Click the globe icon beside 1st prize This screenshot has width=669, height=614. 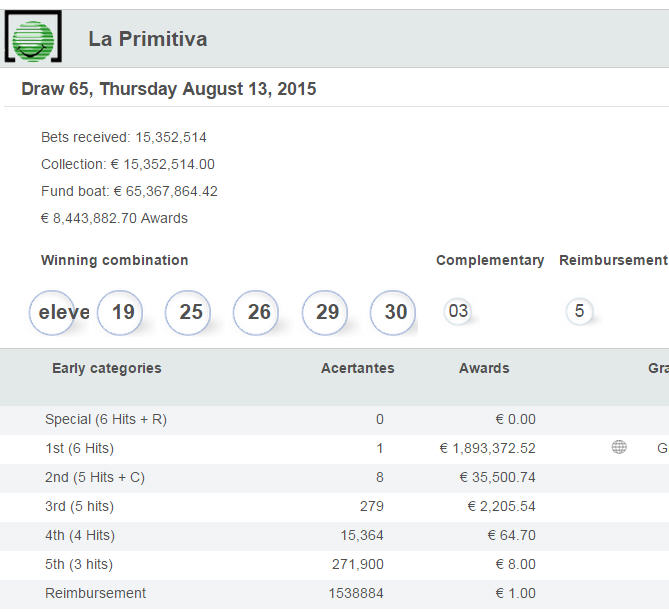click(x=619, y=447)
